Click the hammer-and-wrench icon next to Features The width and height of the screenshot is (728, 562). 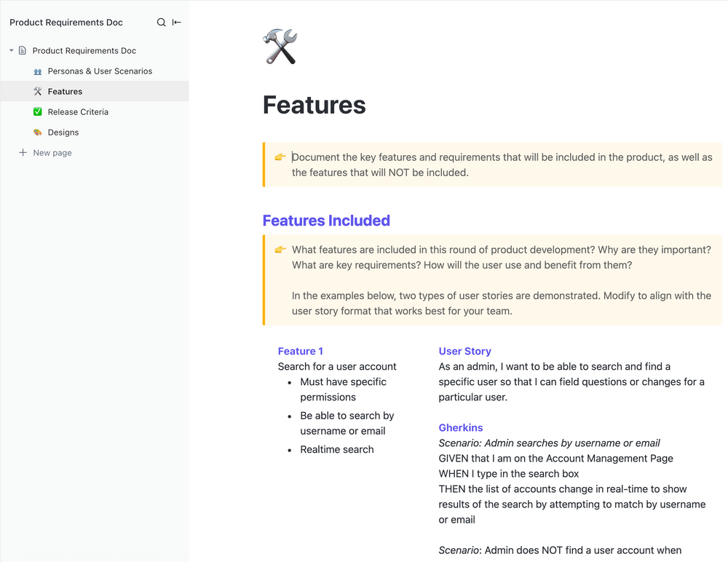tap(37, 91)
